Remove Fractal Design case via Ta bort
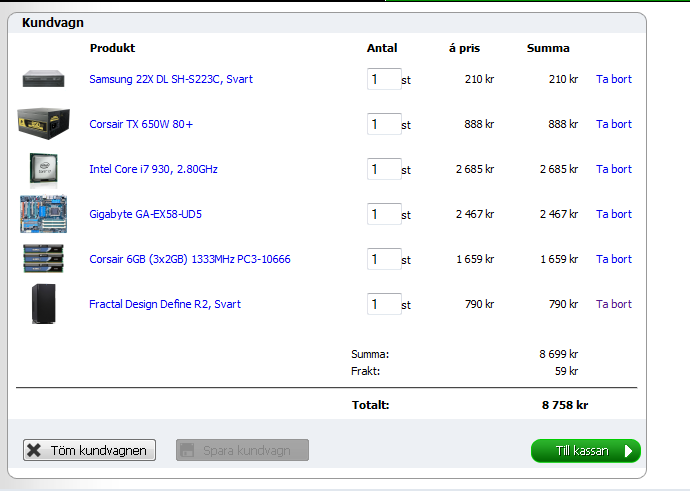The image size is (690, 491). (x=613, y=304)
